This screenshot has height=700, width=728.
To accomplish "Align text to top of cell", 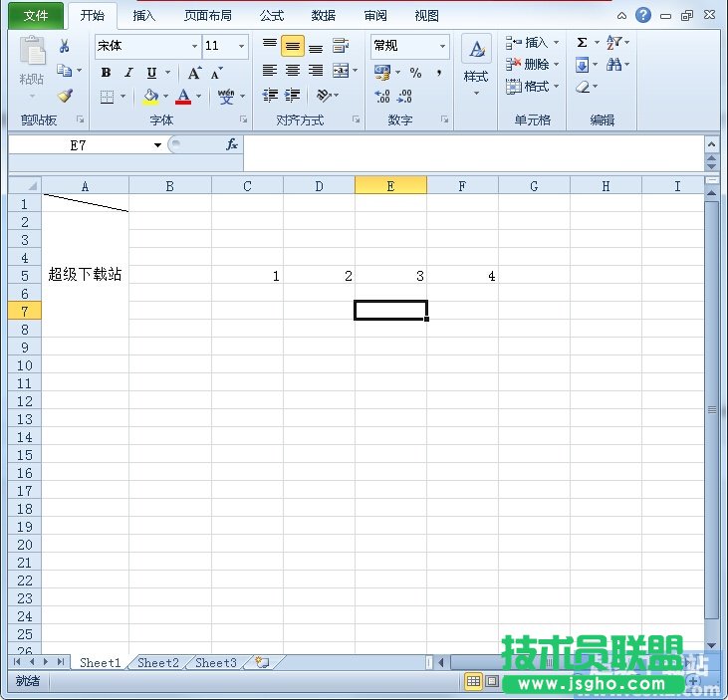I will click(270, 45).
